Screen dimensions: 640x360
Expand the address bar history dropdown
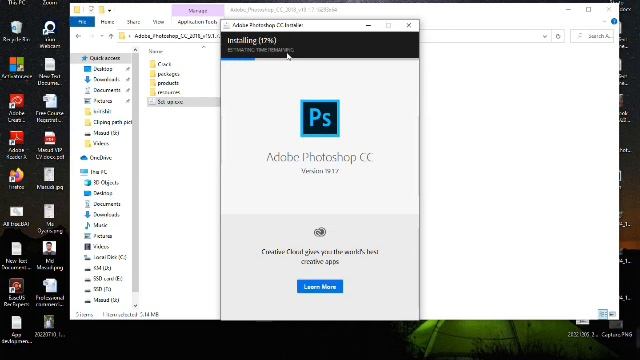544,36
